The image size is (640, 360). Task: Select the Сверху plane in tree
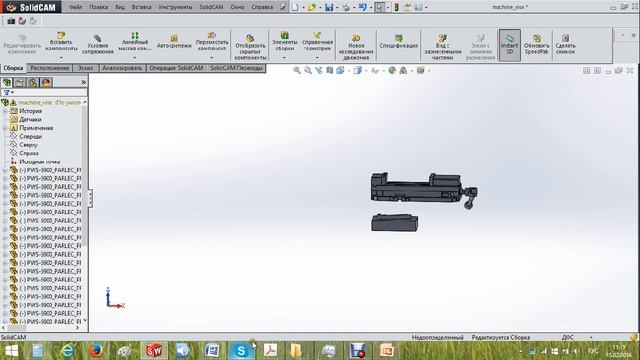pos(29,145)
